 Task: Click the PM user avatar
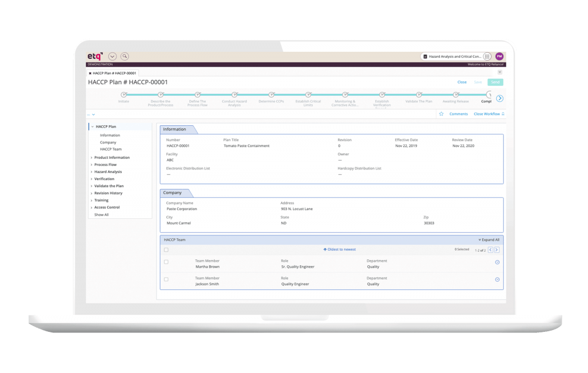click(499, 56)
